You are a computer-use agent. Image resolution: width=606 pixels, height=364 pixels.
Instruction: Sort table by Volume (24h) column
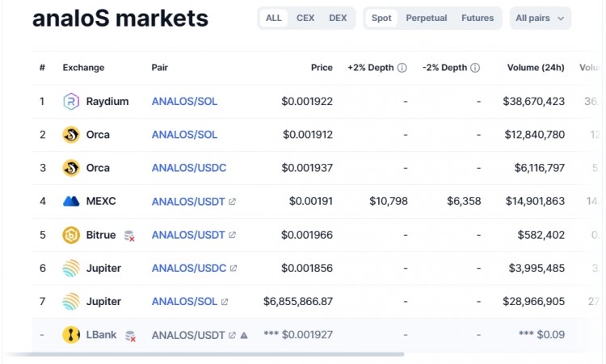[x=535, y=68]
